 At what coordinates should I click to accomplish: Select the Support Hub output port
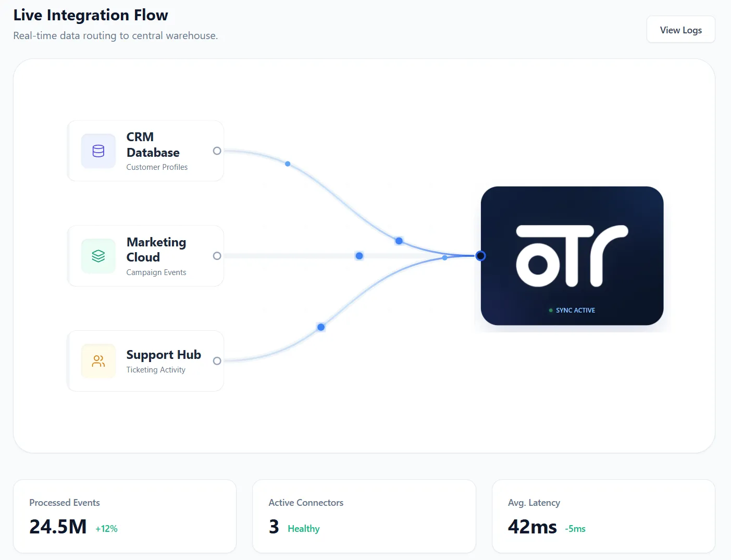click(x=217, y=361)
